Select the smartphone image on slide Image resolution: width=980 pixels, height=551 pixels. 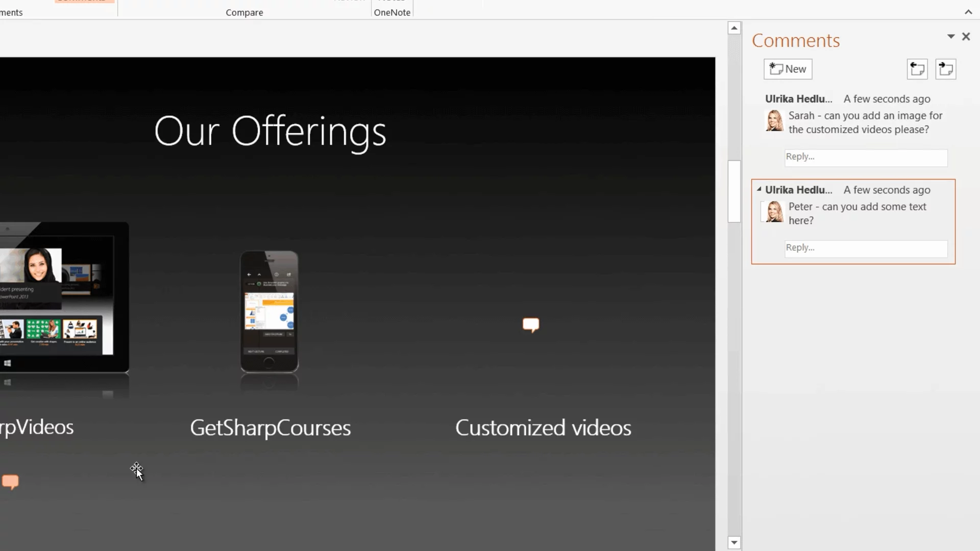tap(269, 311)
